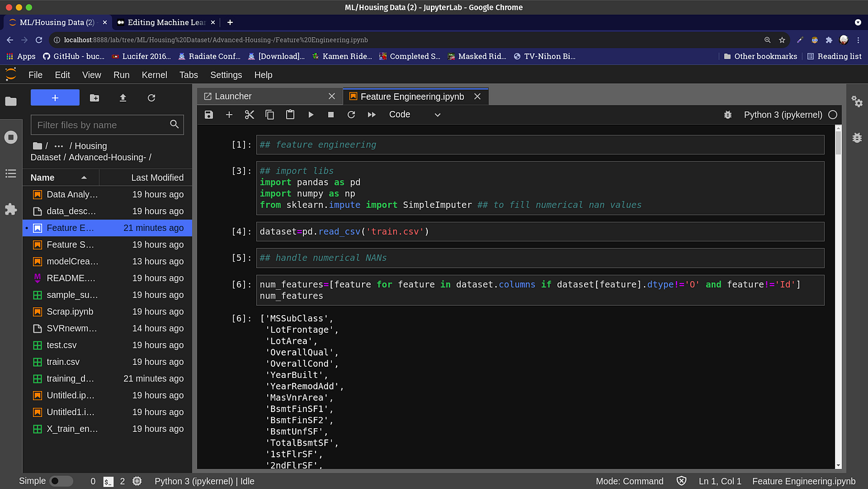The width and height of the screenshot is (868, 489).
Task: Click the blue new launcher plus button
Action: click(x=55, y=98)
